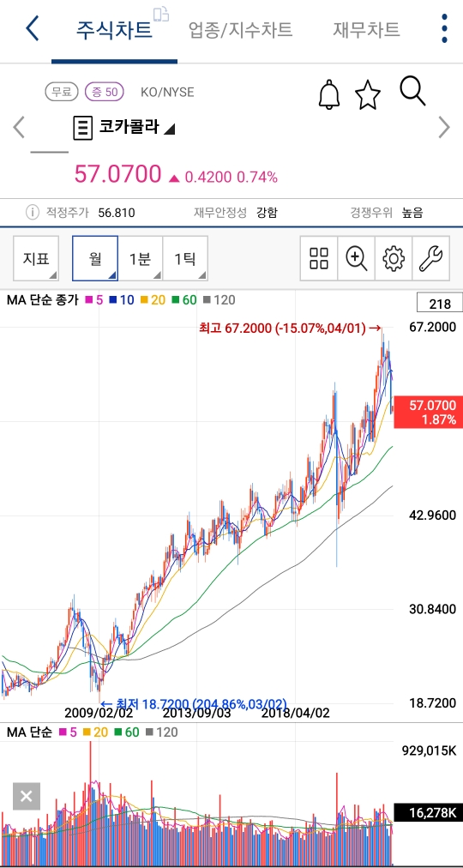This screenshot has height=868, width=463.
Task: Tap the 16,278K volume label
Action: (x=428, y=813)
